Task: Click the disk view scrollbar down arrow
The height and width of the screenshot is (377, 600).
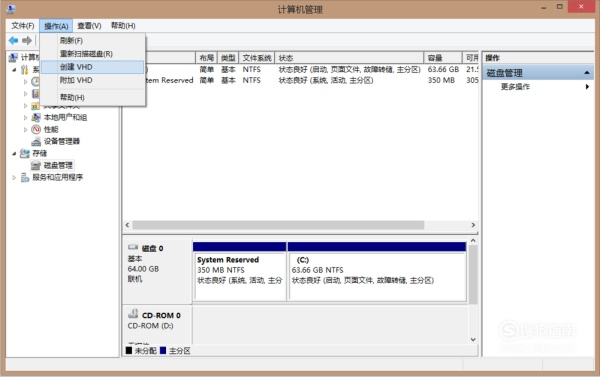Action: (473, 339)
